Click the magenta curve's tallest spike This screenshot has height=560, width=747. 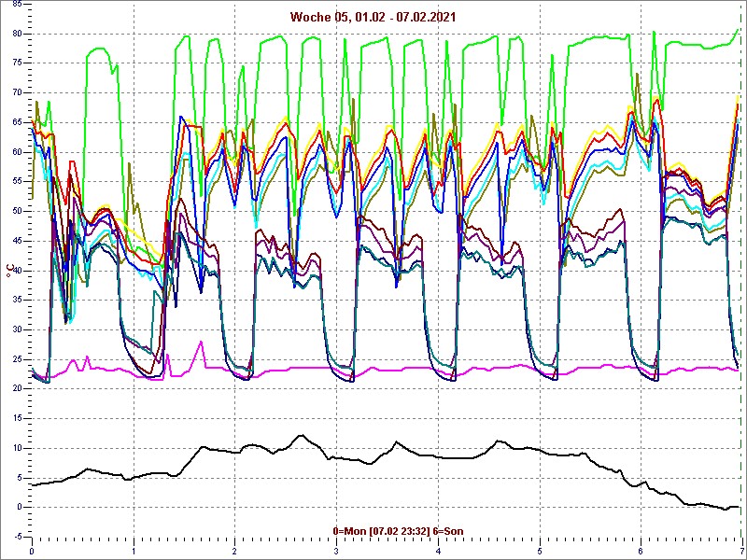[x=200, y=343]
